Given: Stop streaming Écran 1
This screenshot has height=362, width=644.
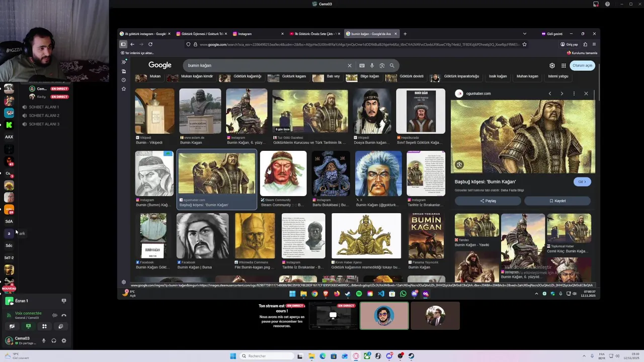Looking at the screenshot, I should click(x=64, y=301).
